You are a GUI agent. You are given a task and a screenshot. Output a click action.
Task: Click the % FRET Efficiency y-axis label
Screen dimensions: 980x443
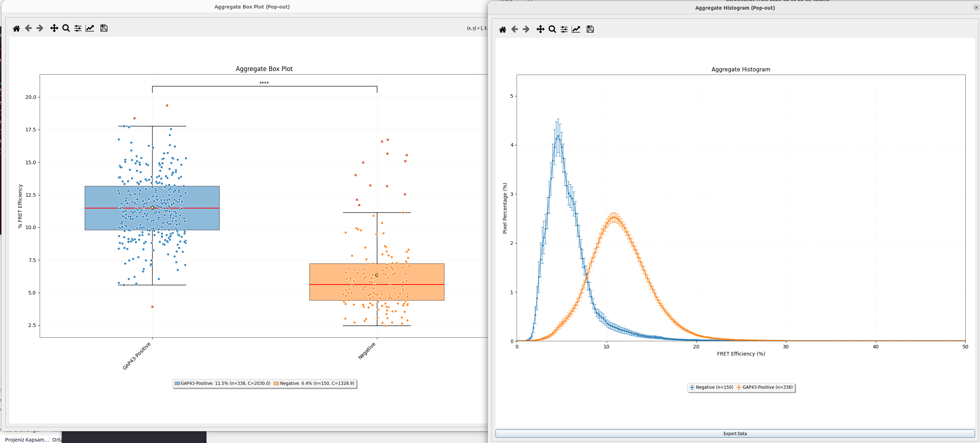point(20,206)
